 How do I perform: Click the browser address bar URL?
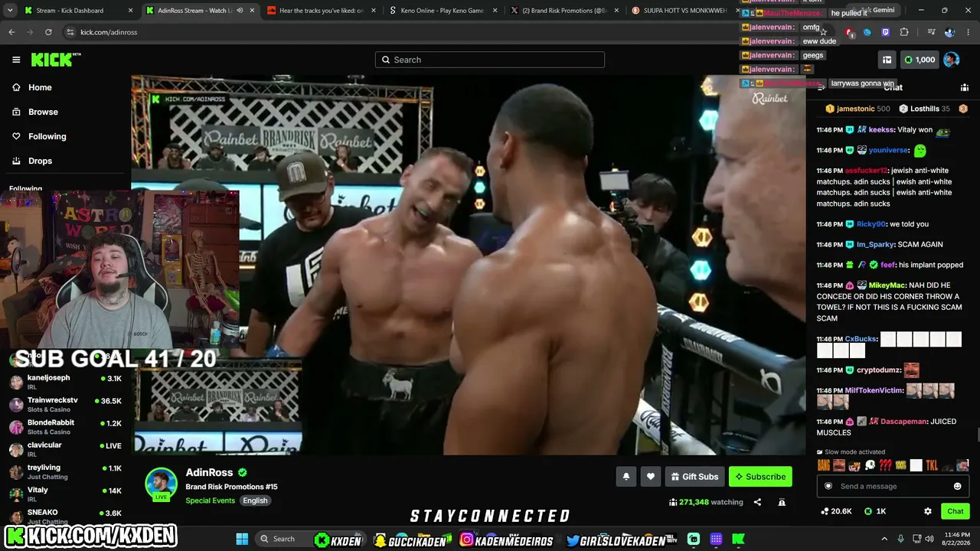109,32
